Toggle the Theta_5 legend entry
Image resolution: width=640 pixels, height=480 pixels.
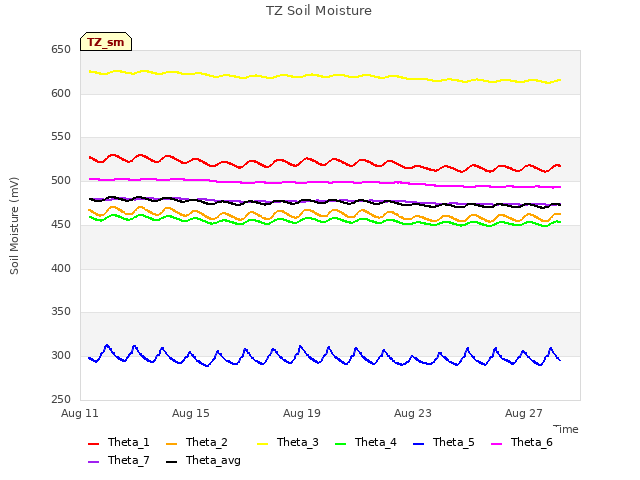tap(444, 442)
